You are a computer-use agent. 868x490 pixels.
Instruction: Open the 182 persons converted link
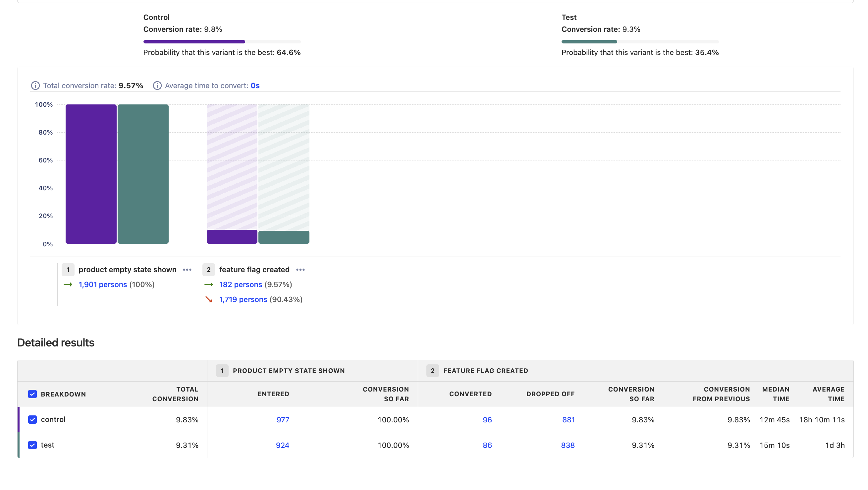[241, 285]
